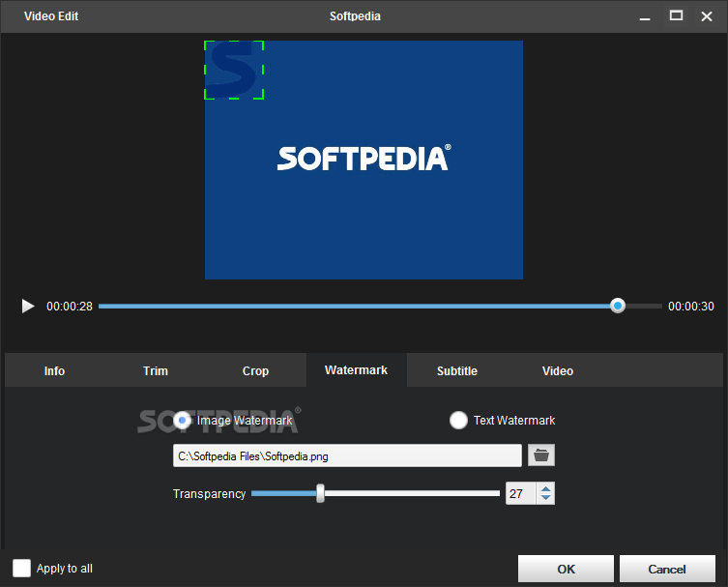Click the Transparency slider handle

pos(320,493)
